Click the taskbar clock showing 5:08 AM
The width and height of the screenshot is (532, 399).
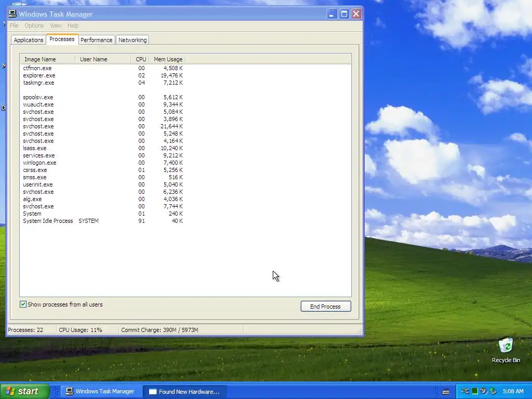pyautogui.click(x=513, y=391)
